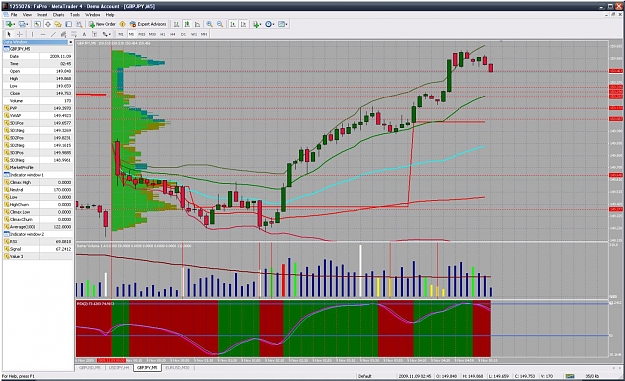Select the equidistant channel tool

pyautogui.click(x=63, y=34)
